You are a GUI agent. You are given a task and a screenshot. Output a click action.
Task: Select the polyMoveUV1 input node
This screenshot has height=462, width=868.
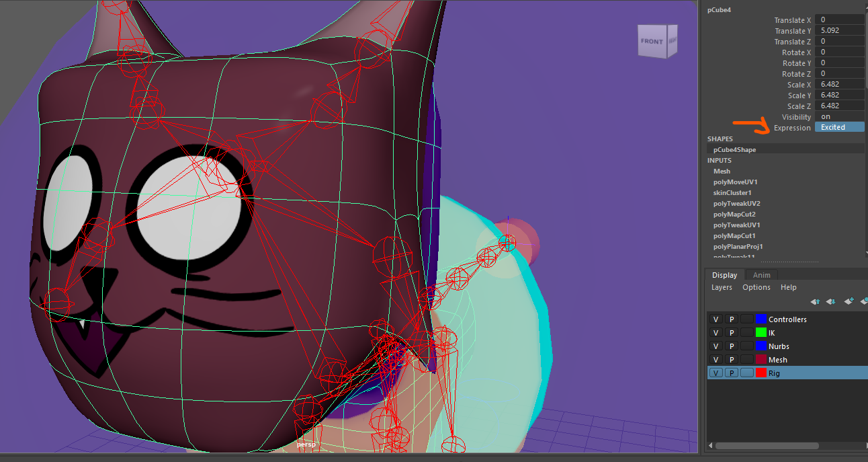pyautogui.click(x=735, y=182)
